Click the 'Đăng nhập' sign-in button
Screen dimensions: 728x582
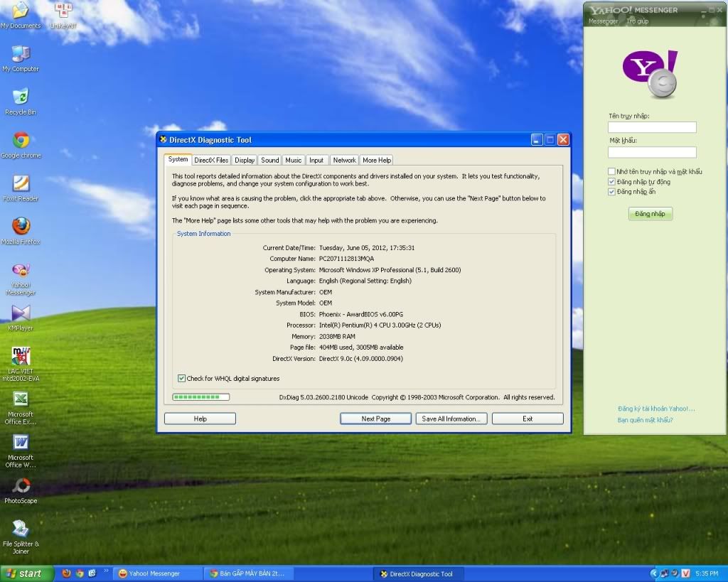pos(650,214)
